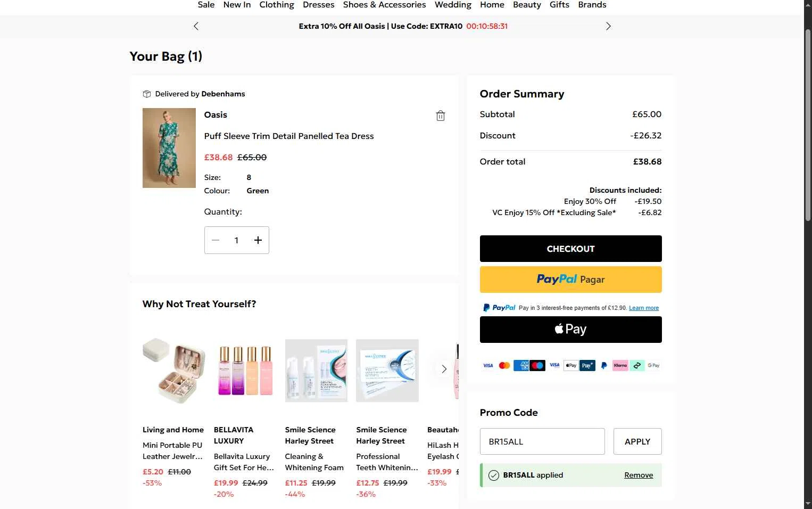Image resolution: width=812 pixels, height=509 pixels.
Task: Click the scrollbar down arrow
Action: coord(808,504)
